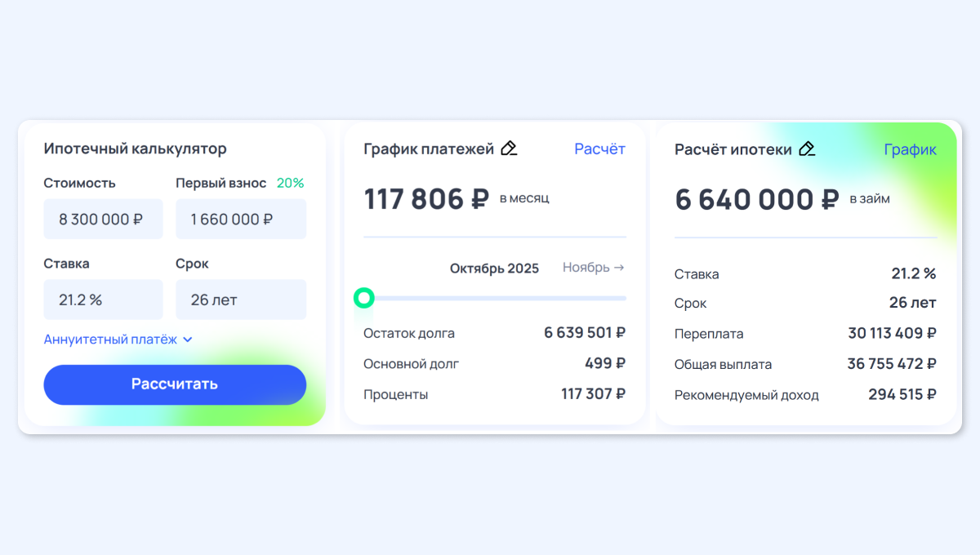Click the Срок input showing 26 лет
The width and height of the screenshot is (980, 555).
(241, 300)
